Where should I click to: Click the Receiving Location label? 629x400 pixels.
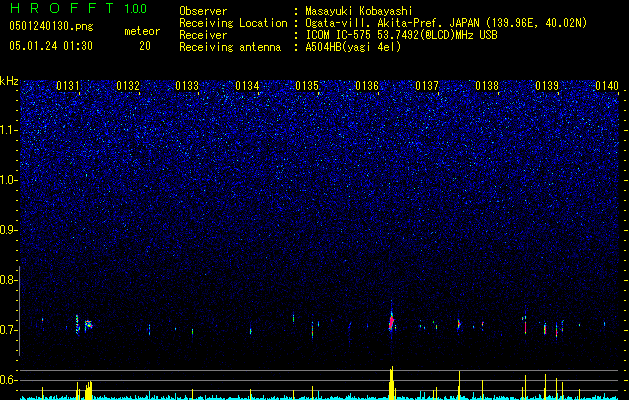coord(233,23)
